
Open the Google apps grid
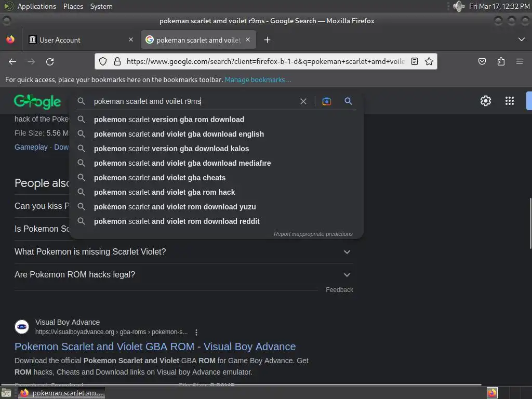click(x=510, y=101)
